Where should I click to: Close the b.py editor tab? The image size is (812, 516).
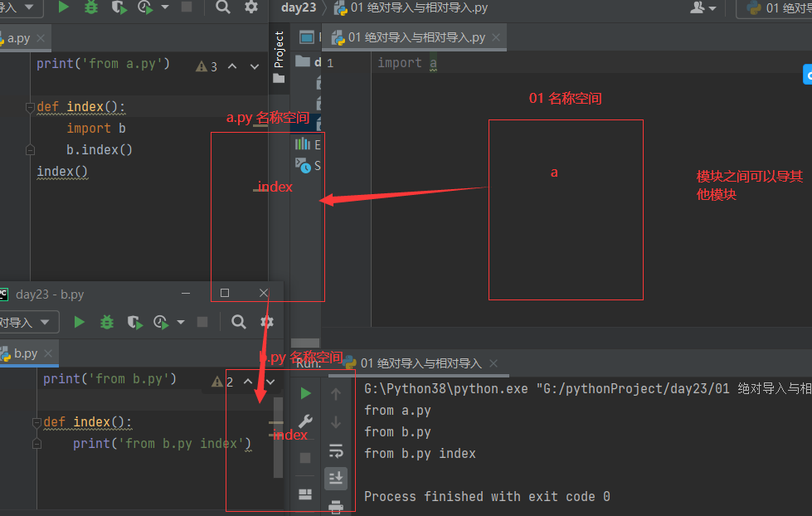click(48, 353)
